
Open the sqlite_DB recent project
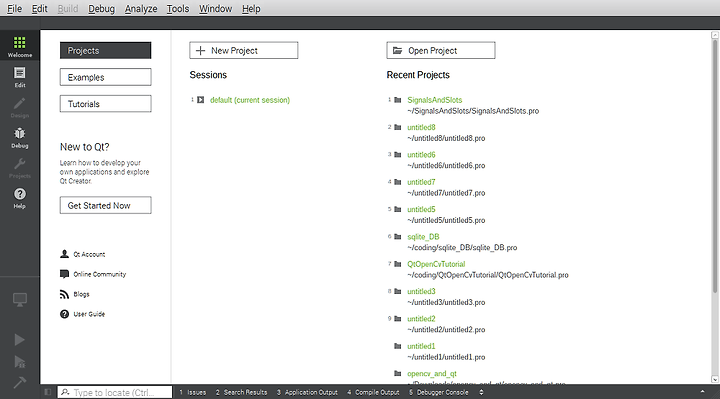(423, 237)
